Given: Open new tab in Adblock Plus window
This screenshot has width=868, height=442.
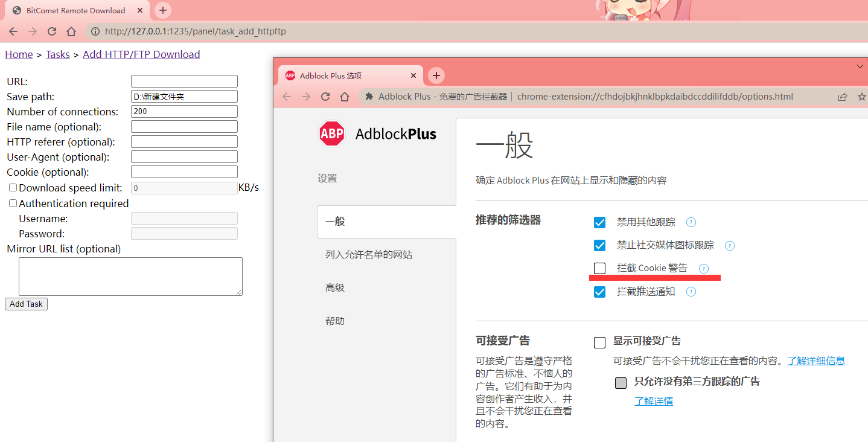Looking at the screenshot, I should (x=436, y=75).
